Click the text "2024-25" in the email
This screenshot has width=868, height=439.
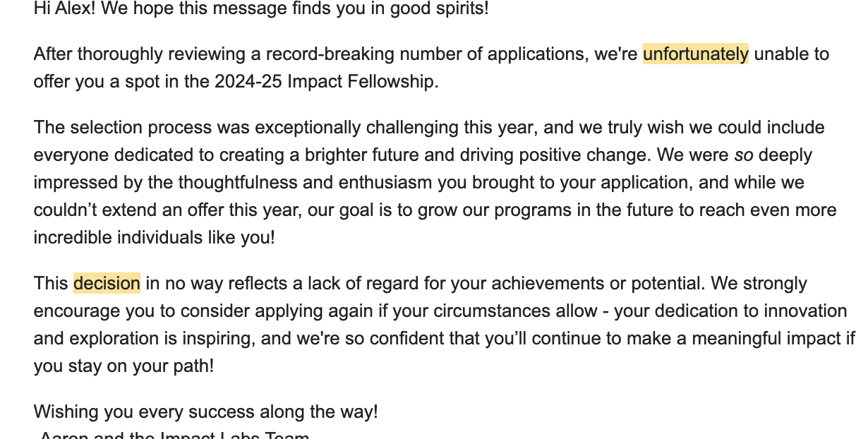pos(241,81)
